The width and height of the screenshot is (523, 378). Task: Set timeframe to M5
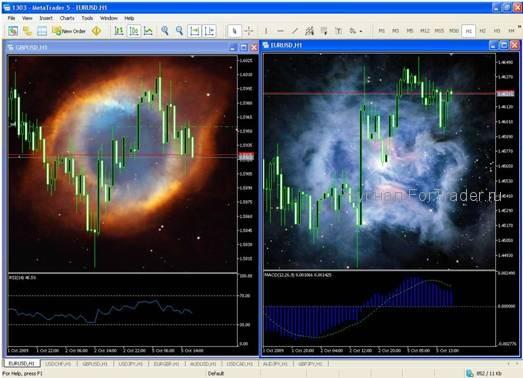(x=410, y=31)
